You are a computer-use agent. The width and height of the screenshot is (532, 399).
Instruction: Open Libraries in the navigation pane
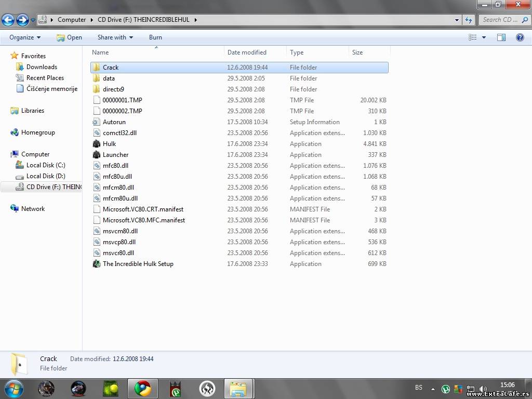pos(32,110)
